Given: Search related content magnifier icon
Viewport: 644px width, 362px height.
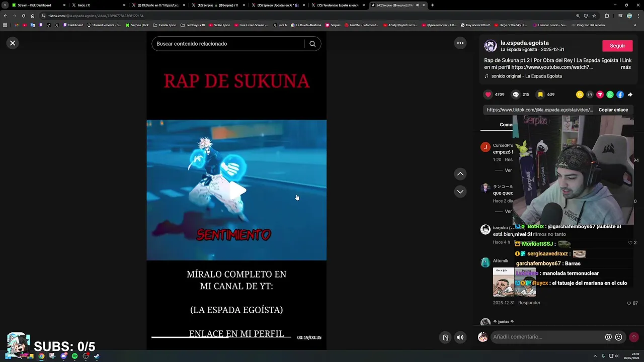Looking at the screenshot, I should (312, 44).
